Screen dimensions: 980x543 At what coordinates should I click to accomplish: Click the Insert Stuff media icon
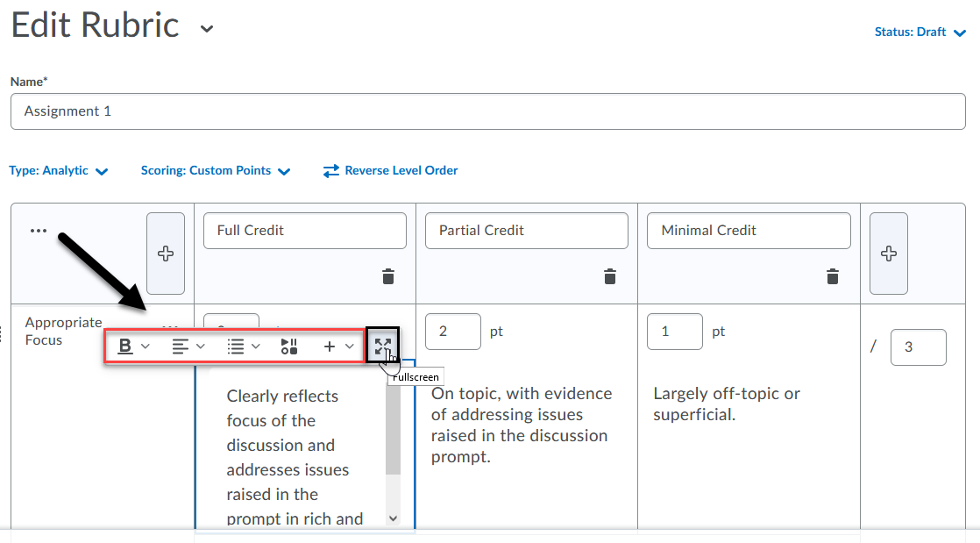click(289, 347)
